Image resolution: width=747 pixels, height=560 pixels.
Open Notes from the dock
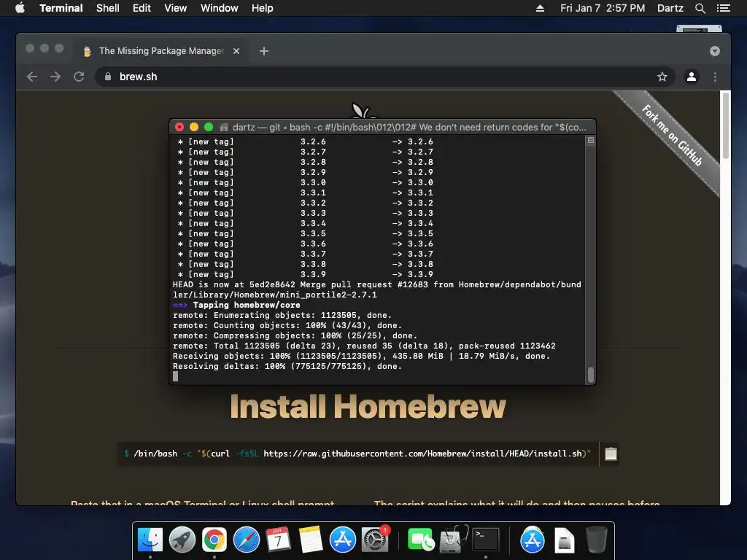[311, 540]
